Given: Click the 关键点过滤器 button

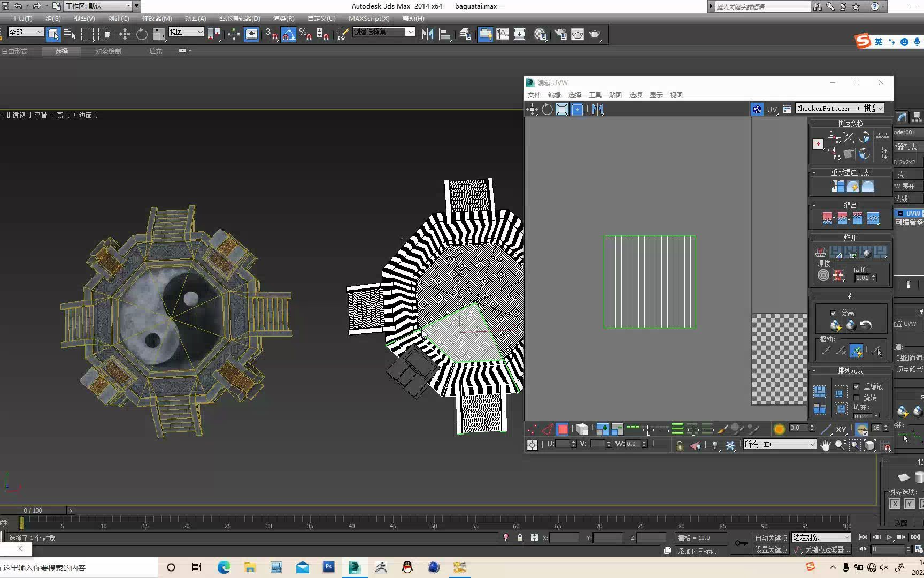Looking at the screenshot, I should 827,550.
